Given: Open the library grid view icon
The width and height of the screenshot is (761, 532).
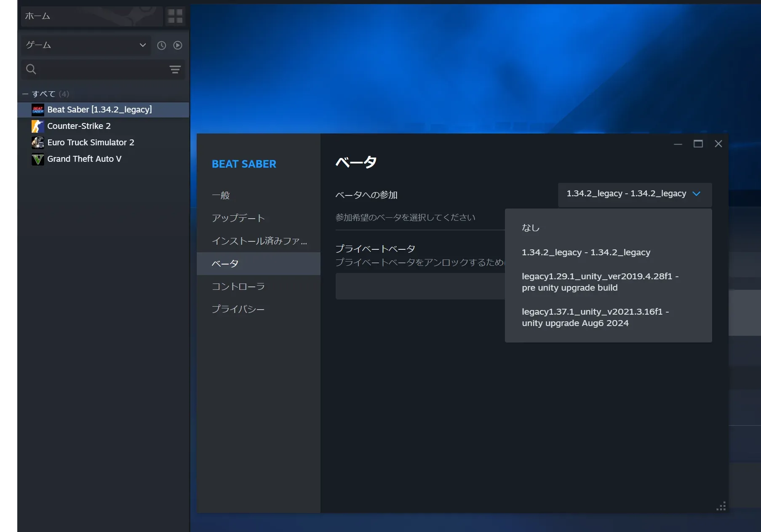Looking at the screenshot, I should tap(175, 16).
